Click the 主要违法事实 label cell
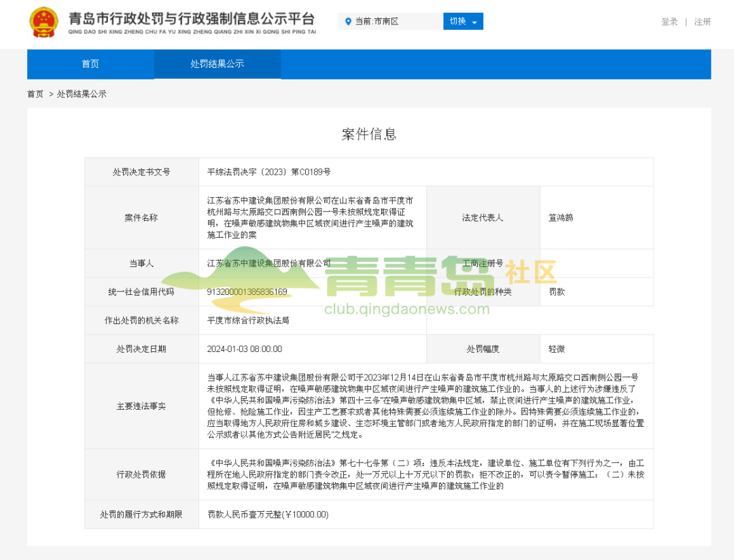The image size is (734, 560). tap(141, 406)
